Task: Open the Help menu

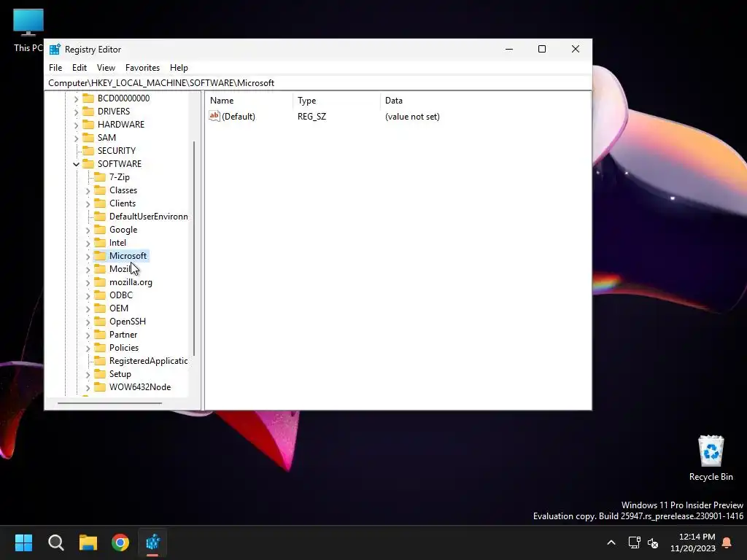Action: (x=179, y=68)
